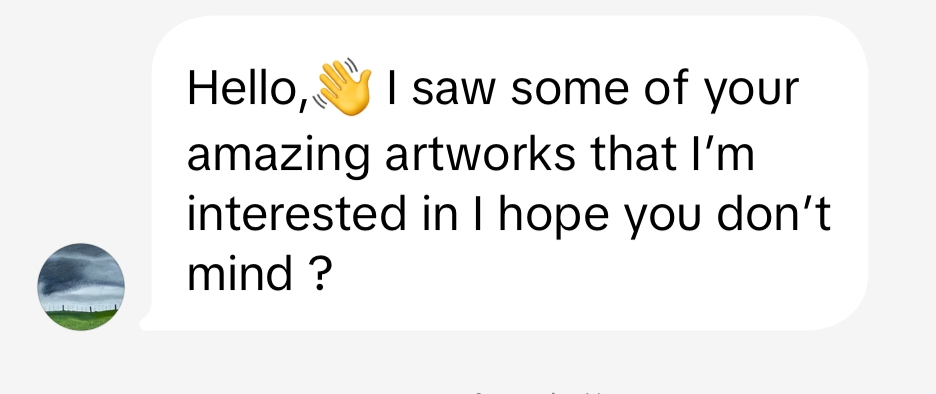Open the sender's landscape profile picture
The height and width of the screenshot is (394, 936).
click(81, 287)
